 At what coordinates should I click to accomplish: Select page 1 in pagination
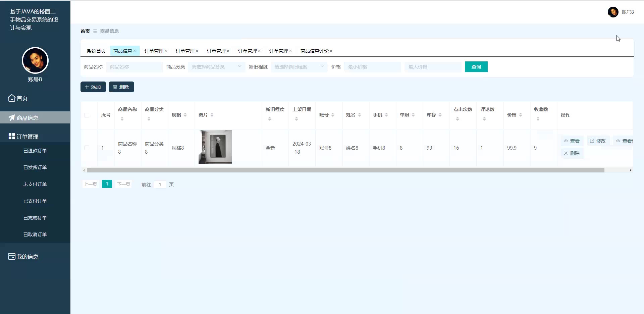[107, 184]
